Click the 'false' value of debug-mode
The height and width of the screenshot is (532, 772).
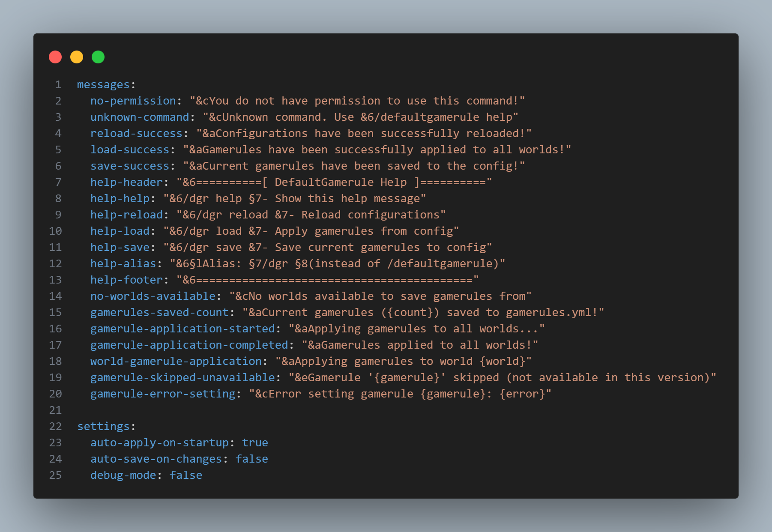coord(186,475)
